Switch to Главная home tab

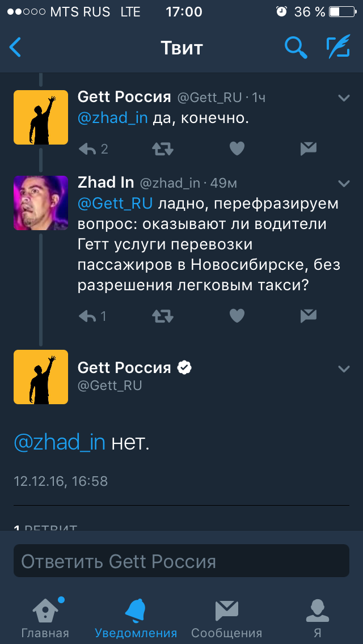(x=45, y=617)
